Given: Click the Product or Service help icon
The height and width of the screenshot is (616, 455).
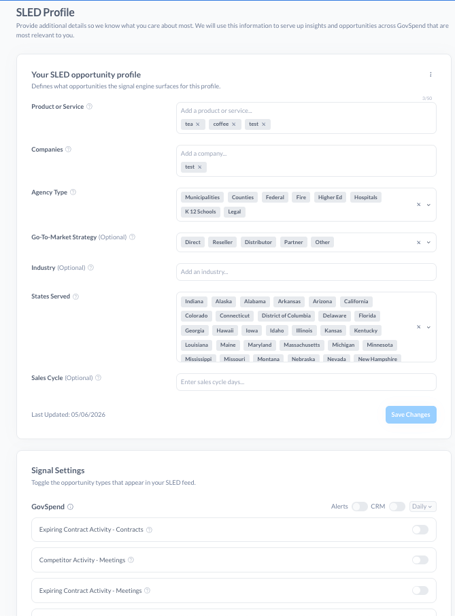Looking at the screenshot, I should [89, 106].
